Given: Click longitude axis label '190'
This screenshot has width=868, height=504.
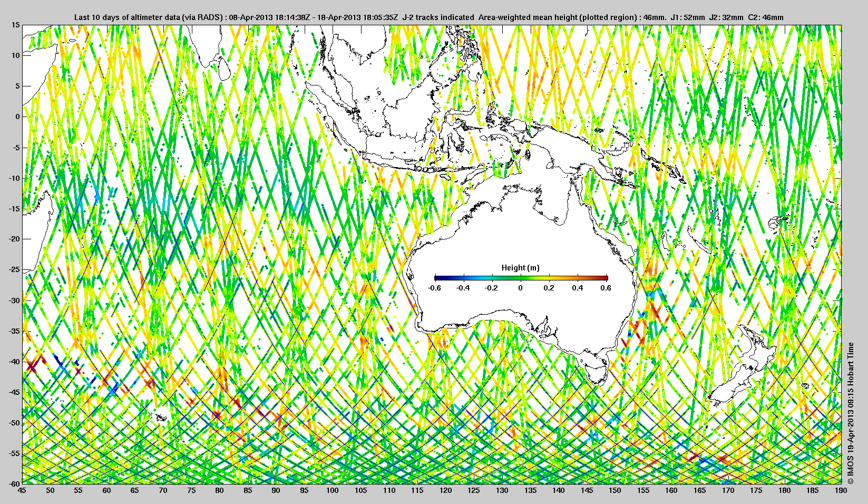Looking at the screenshot, I should point(841,490).
